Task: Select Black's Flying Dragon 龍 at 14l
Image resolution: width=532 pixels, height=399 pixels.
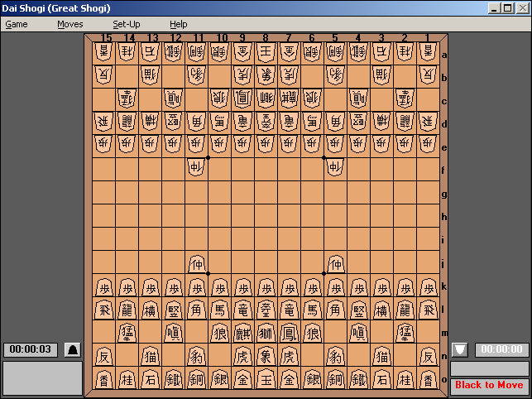Action: (x=127, y=310)
